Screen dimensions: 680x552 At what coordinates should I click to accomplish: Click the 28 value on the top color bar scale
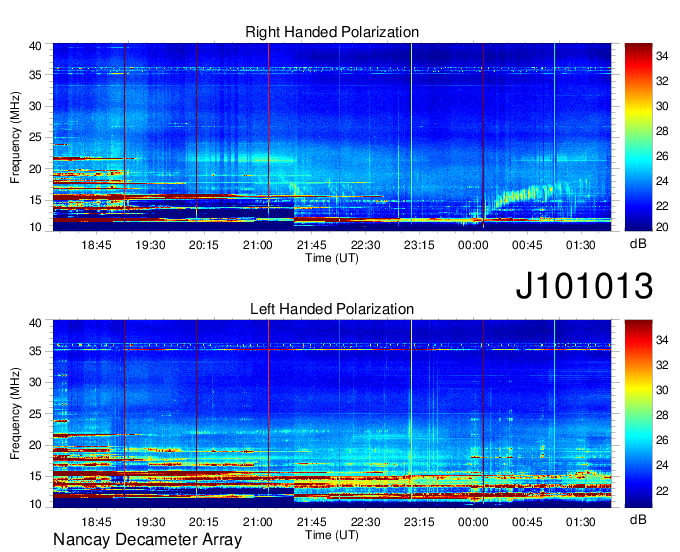tap(662, 131)
